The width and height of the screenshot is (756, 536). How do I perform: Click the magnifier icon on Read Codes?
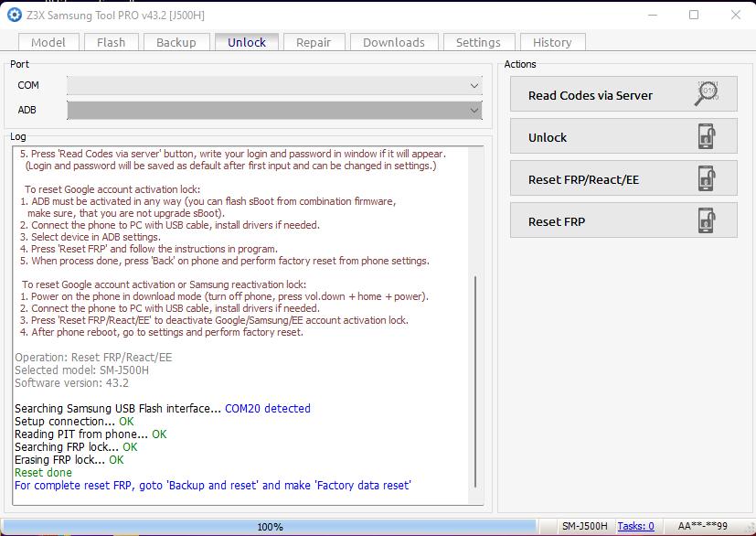click(x=707, y=93)
